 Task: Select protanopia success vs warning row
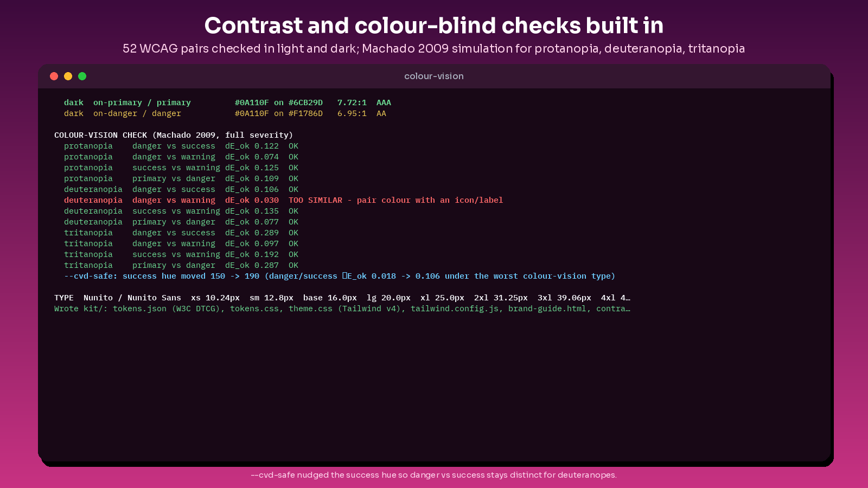(181, 168)
